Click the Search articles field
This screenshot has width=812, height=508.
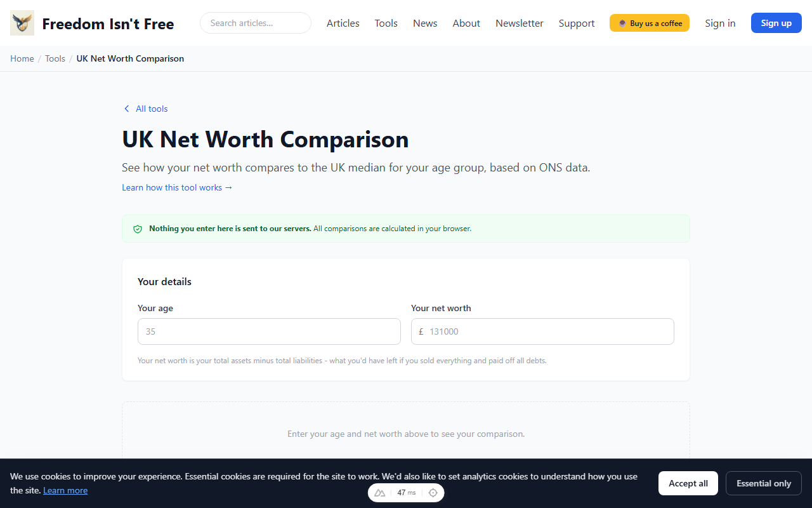[x=255, y=22]
